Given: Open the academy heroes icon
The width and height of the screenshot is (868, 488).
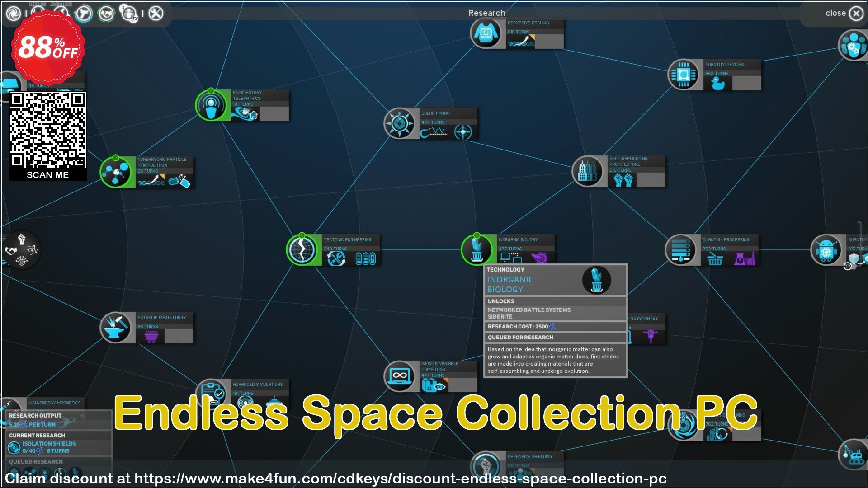Looking at the screenshot, I should click(x=130, y=14).
